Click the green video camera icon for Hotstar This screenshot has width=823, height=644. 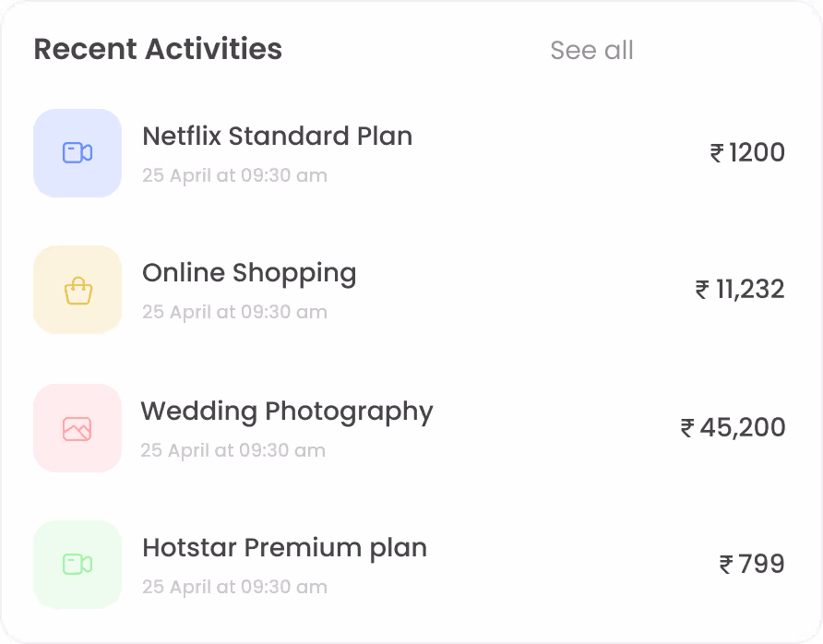tap(78, 565)
